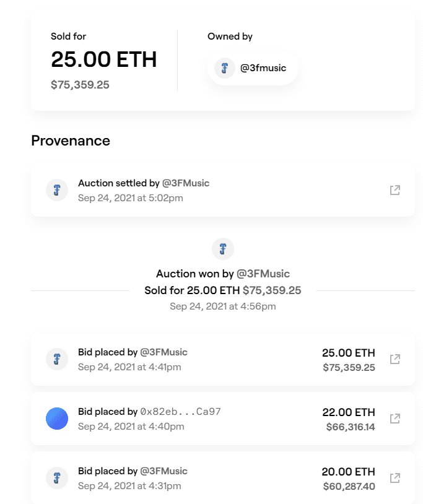Click avatar beside 20.00 ETH bid entry

pyautogui.click(x=57, y=478)
